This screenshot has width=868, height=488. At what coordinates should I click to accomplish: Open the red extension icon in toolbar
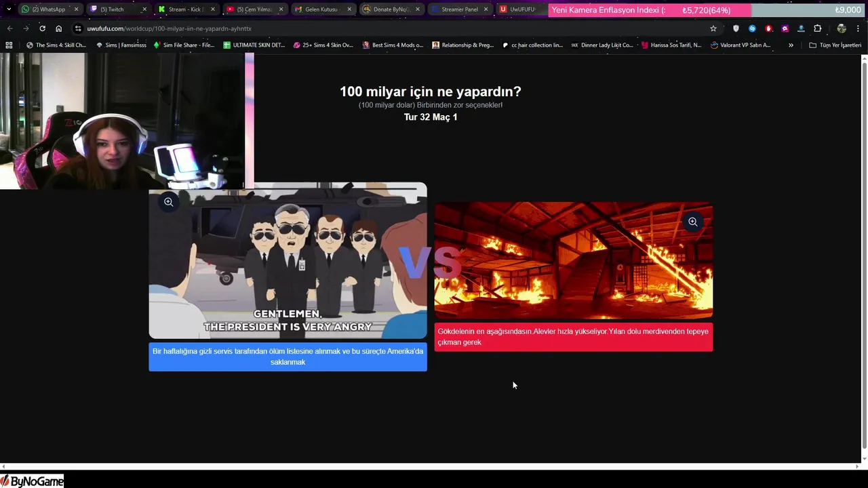tap(768, 28)
